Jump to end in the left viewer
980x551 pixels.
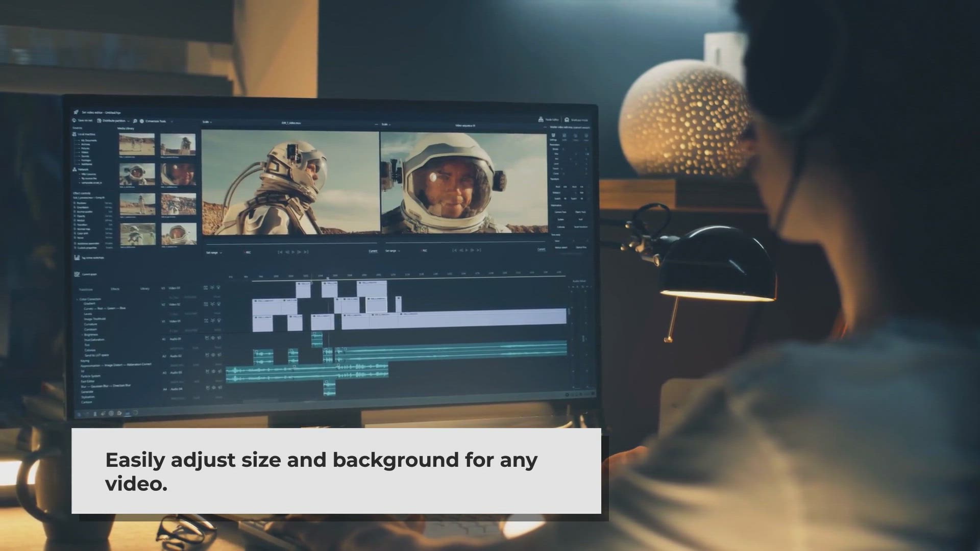[x=306, y=252]
